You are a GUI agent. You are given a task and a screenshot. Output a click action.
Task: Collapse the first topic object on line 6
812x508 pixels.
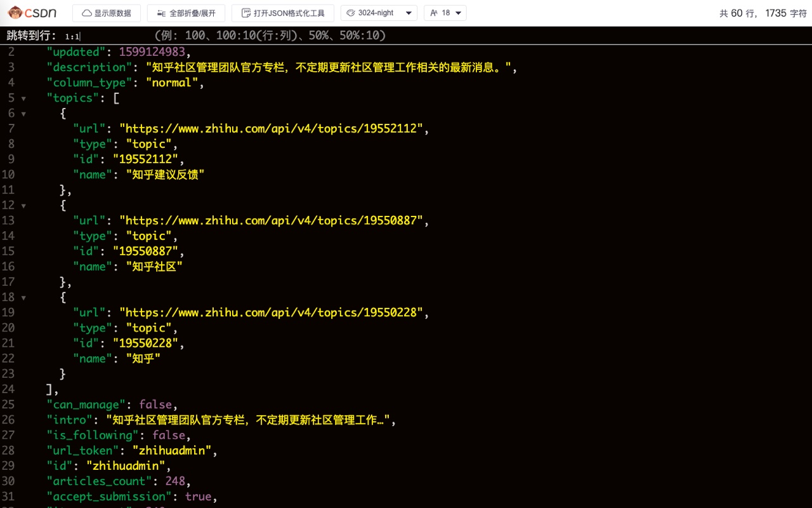(23, 114)
